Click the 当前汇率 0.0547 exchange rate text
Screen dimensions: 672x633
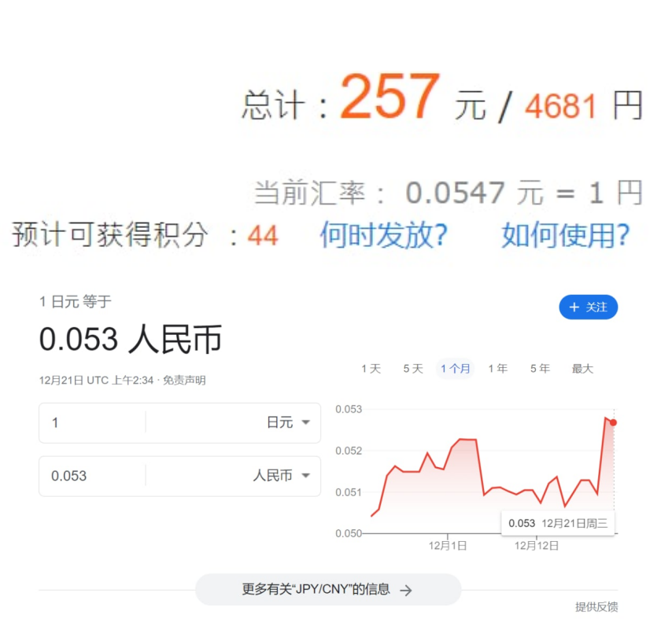[449, 193]
